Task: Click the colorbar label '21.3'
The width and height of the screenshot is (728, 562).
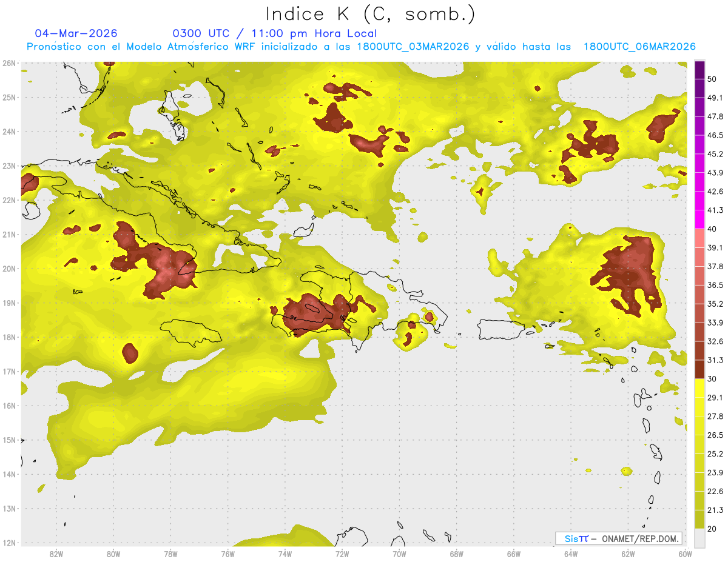Action: click(715, 510)
